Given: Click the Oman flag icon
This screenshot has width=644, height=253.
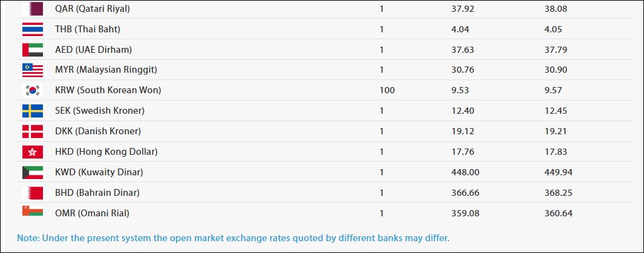Looking at the screenshot, I should (32, 213).
